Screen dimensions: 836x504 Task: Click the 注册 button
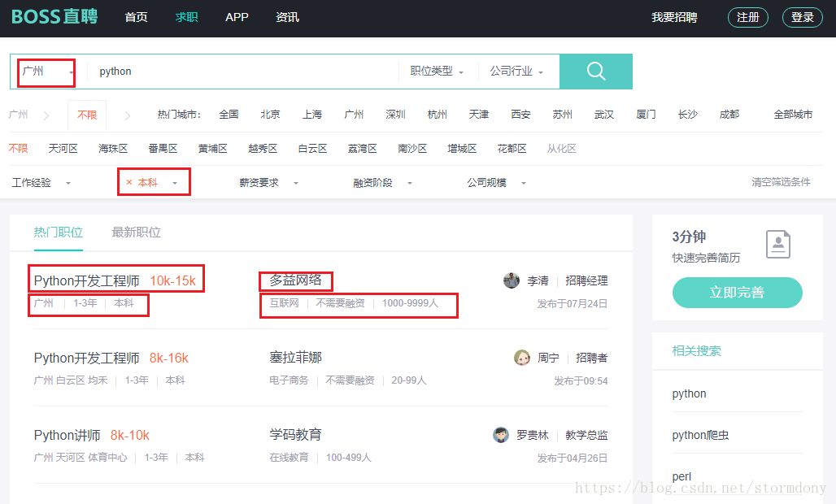pyautogui.click(x=748, y=17)
